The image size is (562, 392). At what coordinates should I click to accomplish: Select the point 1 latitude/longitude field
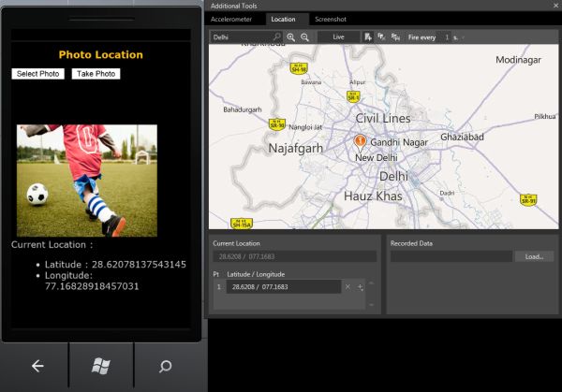click(284, 287)
